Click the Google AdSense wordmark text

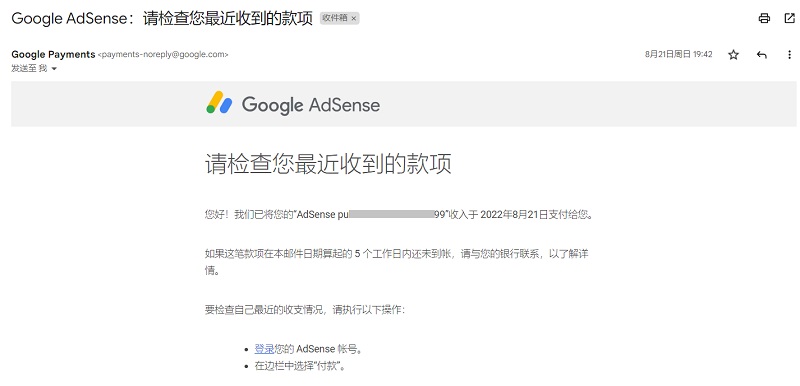pos(311,105)
